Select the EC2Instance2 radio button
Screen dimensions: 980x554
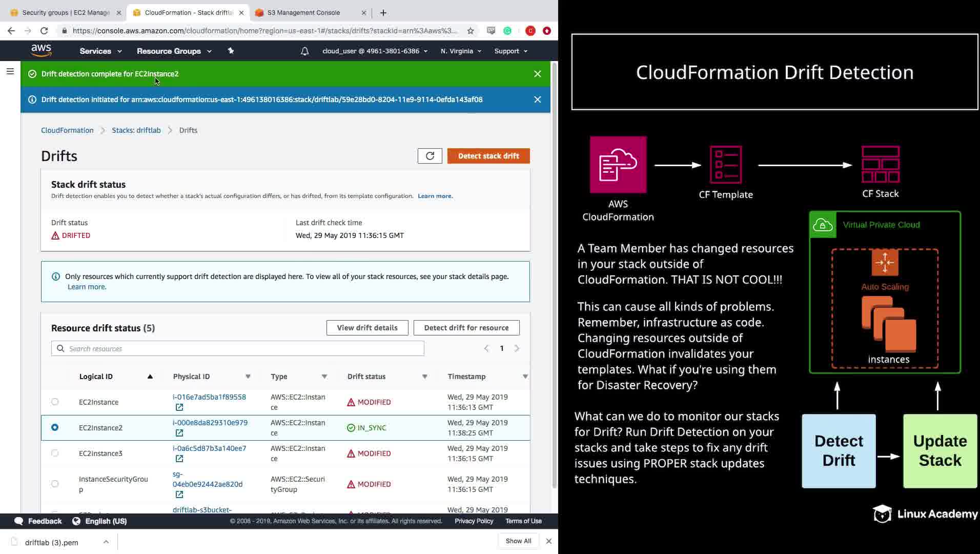[55, 428]
